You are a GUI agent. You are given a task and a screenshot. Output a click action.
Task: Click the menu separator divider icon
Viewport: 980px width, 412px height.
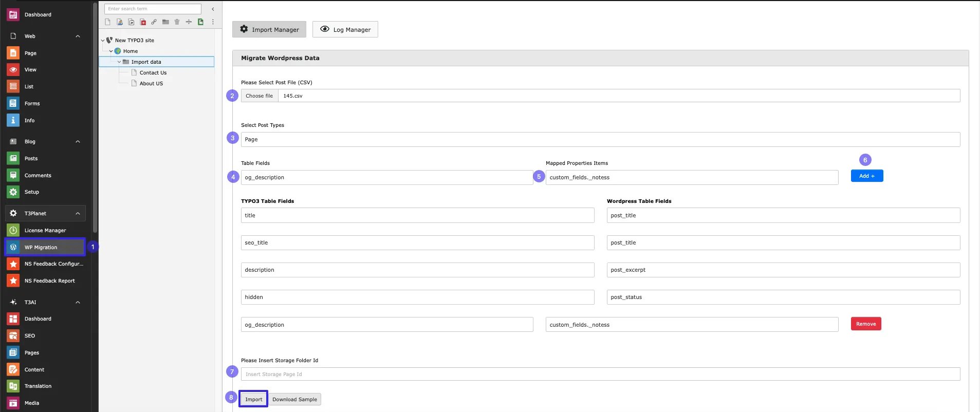coord(189,22)
